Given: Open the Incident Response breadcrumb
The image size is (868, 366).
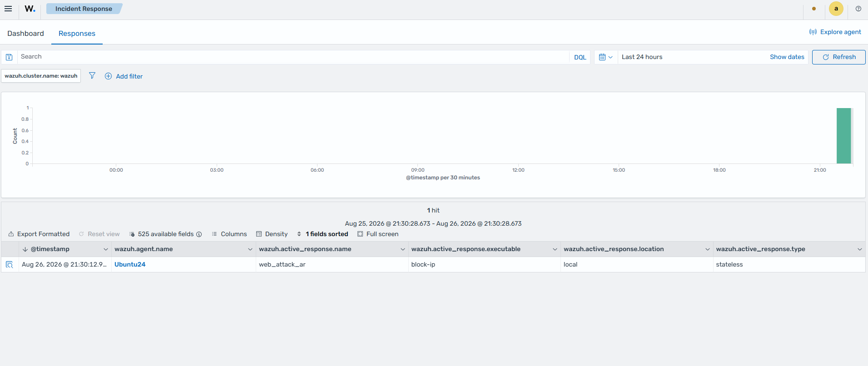Looking at the screenshot, I should (84, 9).
